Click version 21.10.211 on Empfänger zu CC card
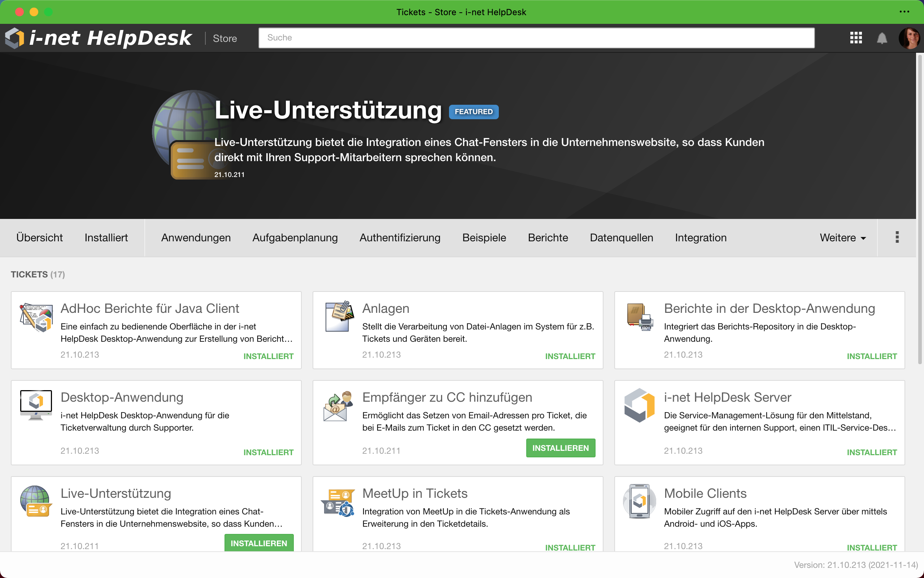Viewport: 924px width, 578px height. (x=381, y=451)
